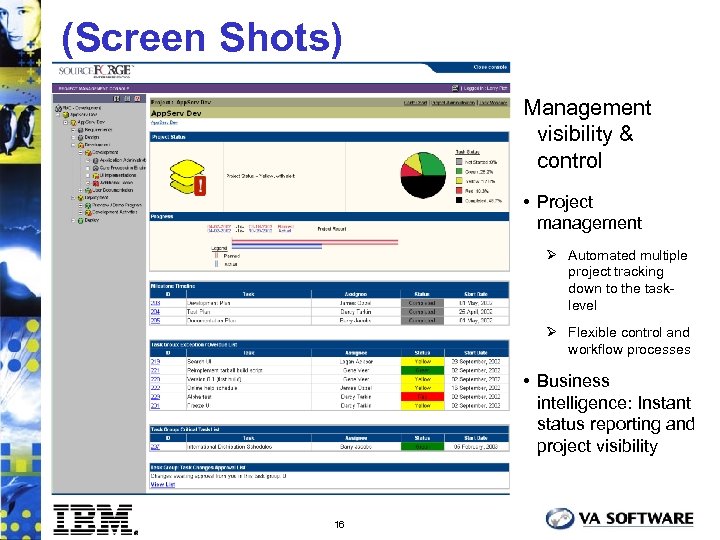Click the yellow Deployment node icon
Screen dimensions: 720x540
click(x=80, y=198)
